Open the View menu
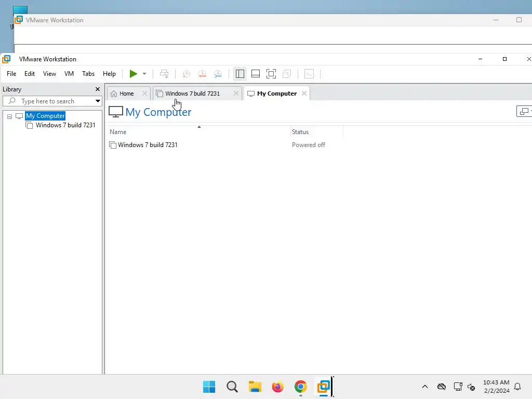Screen dimensions: 532x399 pyautogui.click(x=49, y=74)
